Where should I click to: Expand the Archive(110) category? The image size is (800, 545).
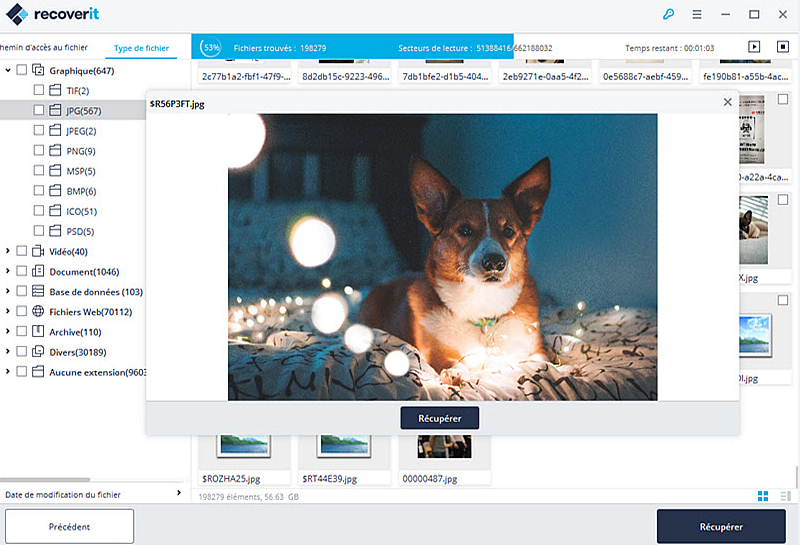click(8, 331)
